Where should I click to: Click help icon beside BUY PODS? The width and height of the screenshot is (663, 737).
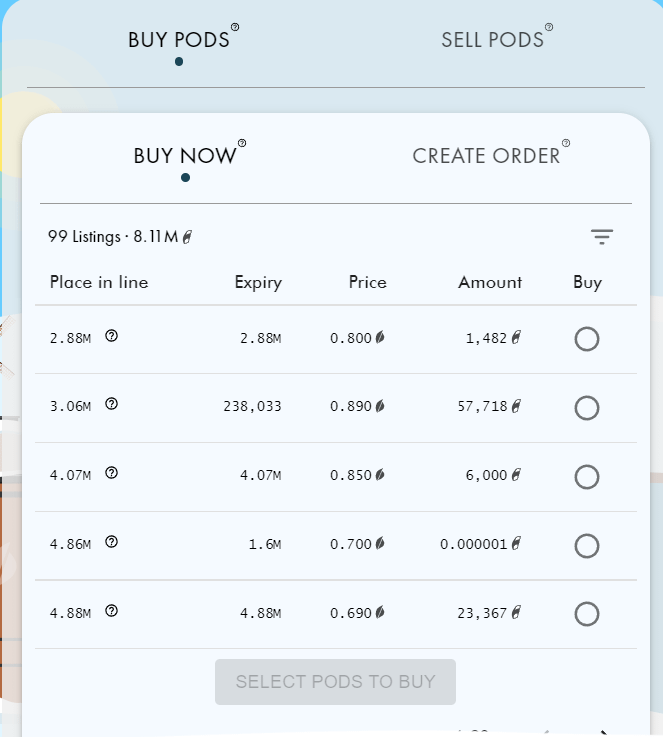(235, 28)
